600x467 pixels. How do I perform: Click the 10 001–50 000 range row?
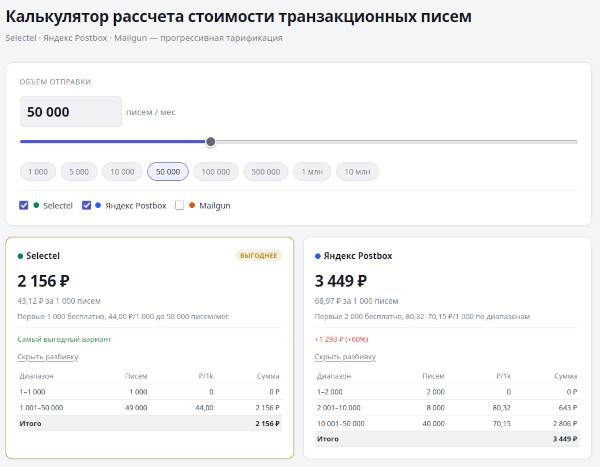pos(447,423)
